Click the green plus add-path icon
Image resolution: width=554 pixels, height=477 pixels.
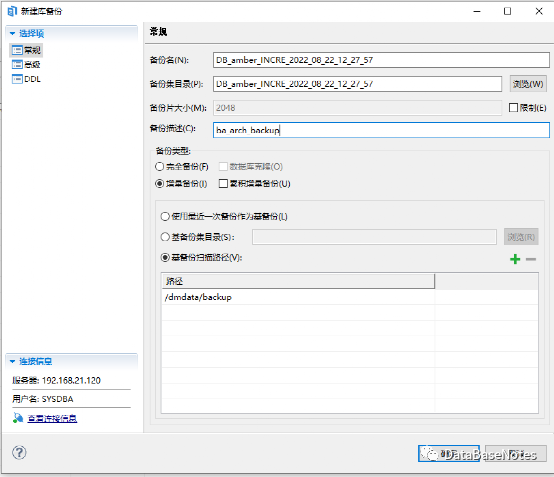pyautogui.click(x=515, y=259)
